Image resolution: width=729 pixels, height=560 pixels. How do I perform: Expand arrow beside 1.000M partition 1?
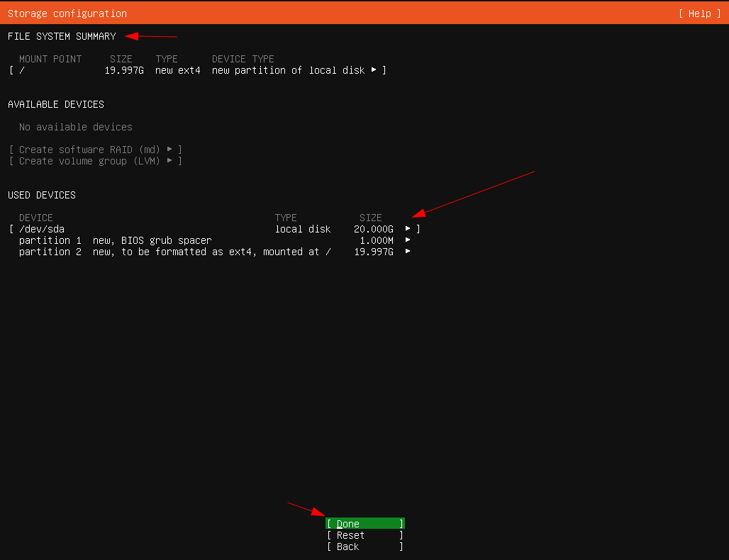pyautogui.click(x=408, y=240)
